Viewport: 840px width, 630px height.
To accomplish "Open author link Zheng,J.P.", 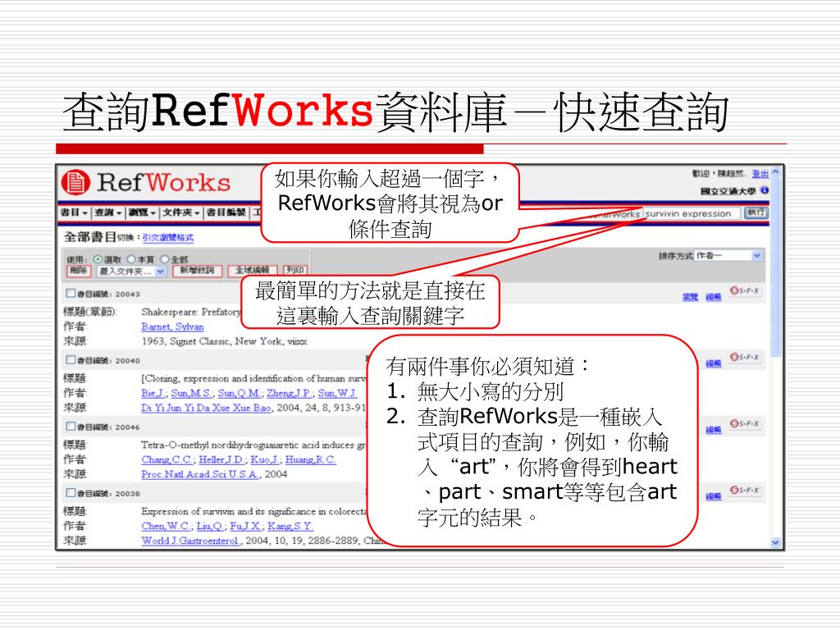I will pyautogui.click(x=290, y=393).
